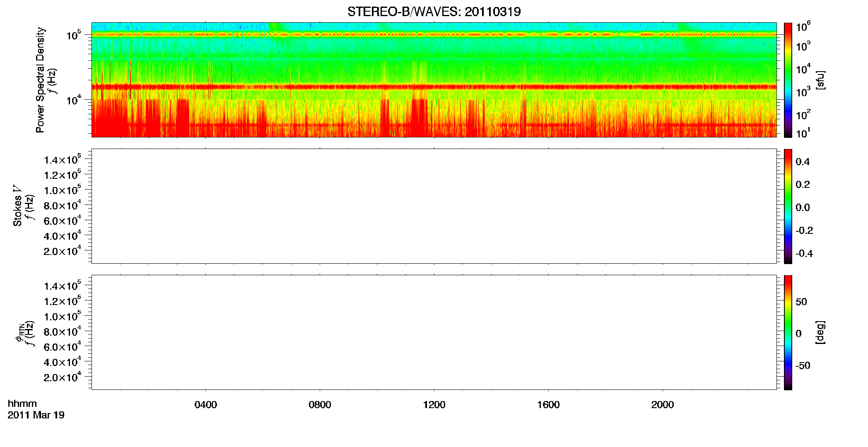
Task: Click the empty Stokes V plot panel
Action: click(x=434, y=206)
